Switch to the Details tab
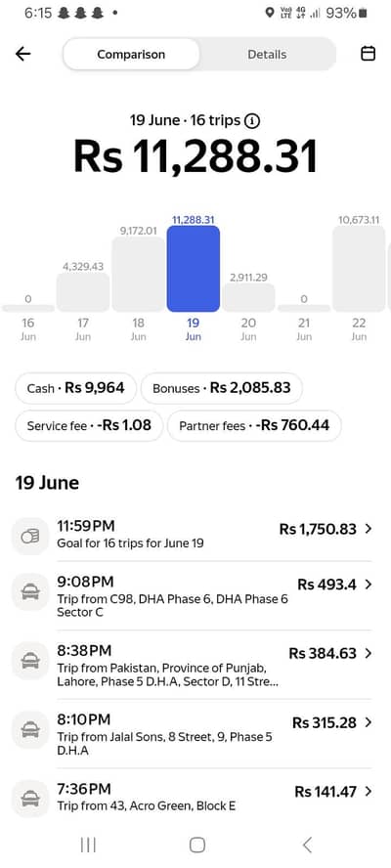 coord(267,55)
